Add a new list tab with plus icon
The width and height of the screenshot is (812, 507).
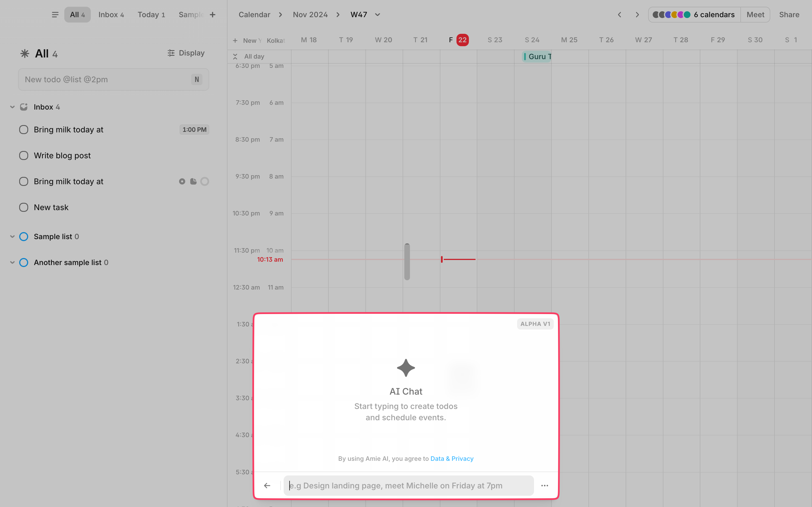click(212, 15)
